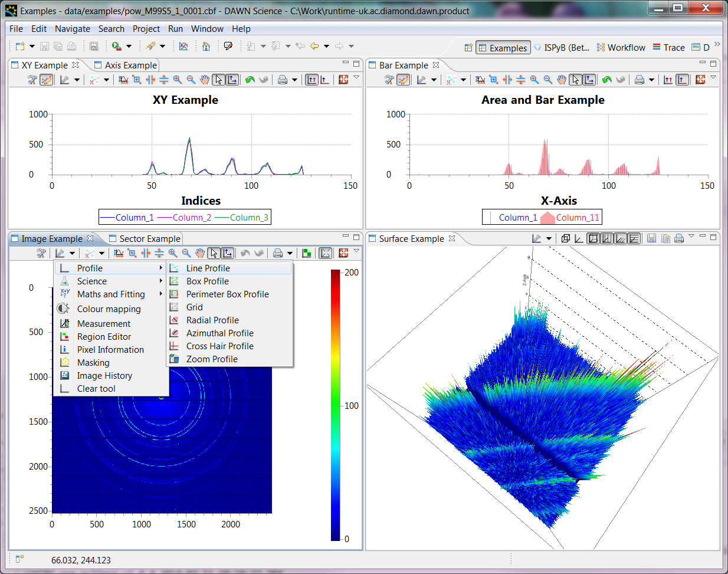Image resolution: width=728 pixels, height=574 pixels.
Task: Expand the print dropdown arrow in XY Example
Action: click(294, 80)
